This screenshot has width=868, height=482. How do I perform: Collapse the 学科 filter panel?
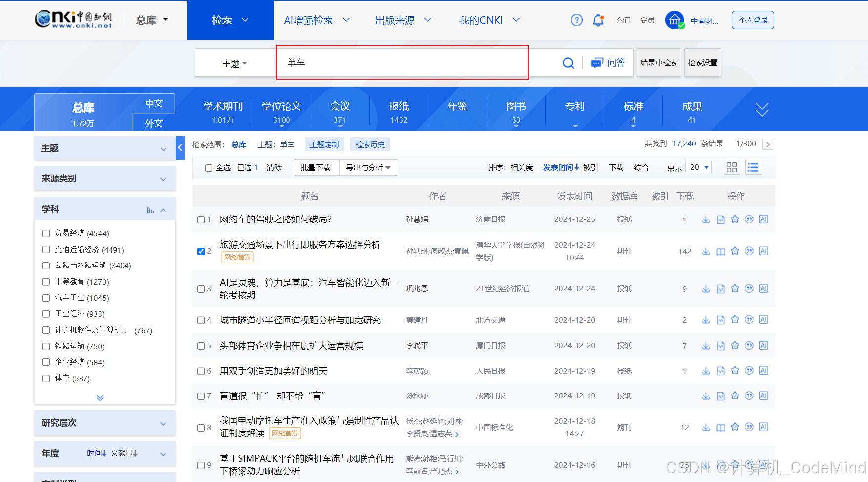[x=163, y=210]
